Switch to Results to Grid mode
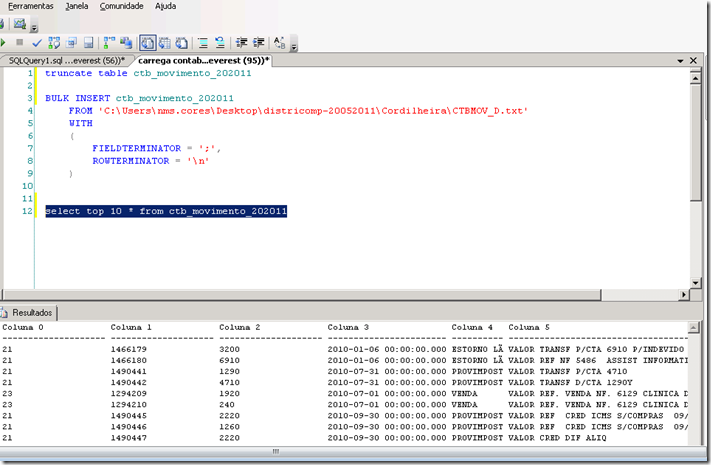The image size is (711, 465). (165, 43)
